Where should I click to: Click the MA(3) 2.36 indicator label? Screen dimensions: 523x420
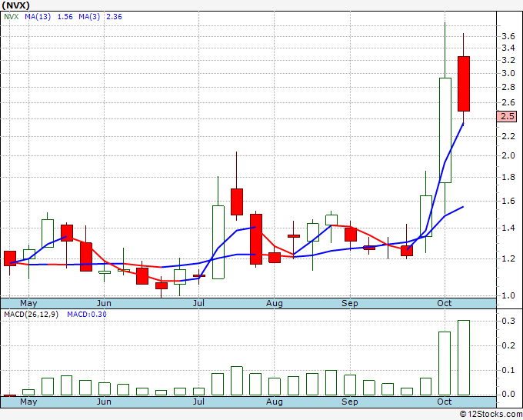pyautogui.click(x=104, y=17)
